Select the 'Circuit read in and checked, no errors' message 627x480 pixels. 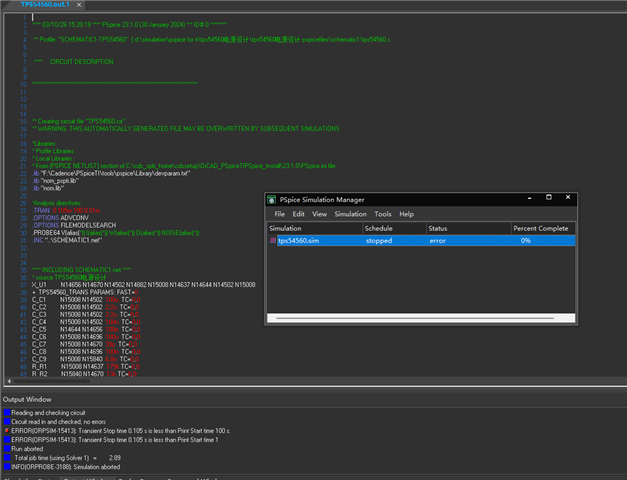[58, 422]
